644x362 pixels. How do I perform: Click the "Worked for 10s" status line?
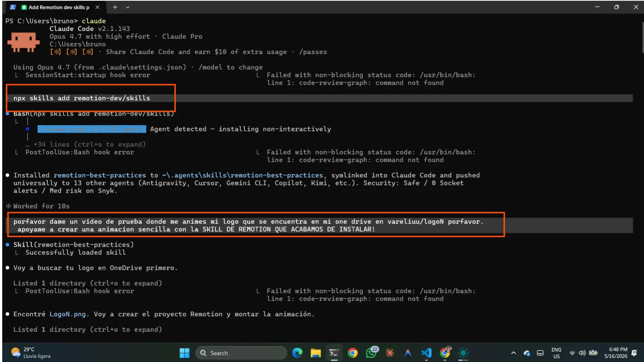click(x=41, y=206)
